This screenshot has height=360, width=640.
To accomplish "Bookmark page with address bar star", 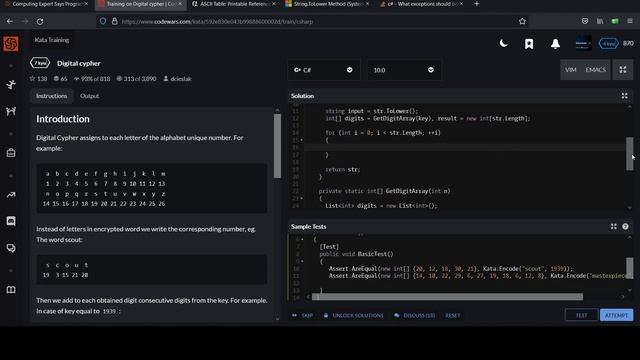I will tap(522, 21).
